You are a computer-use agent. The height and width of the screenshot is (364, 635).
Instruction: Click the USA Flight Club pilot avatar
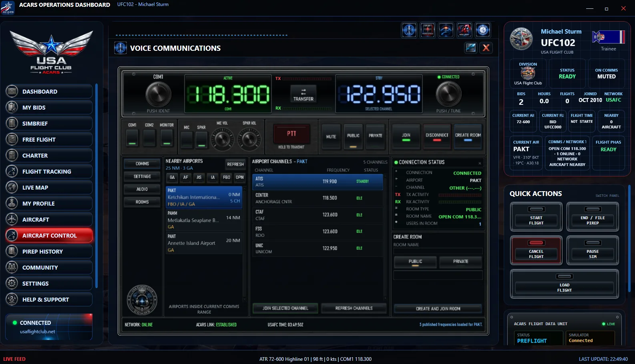(x=521, y=39)
